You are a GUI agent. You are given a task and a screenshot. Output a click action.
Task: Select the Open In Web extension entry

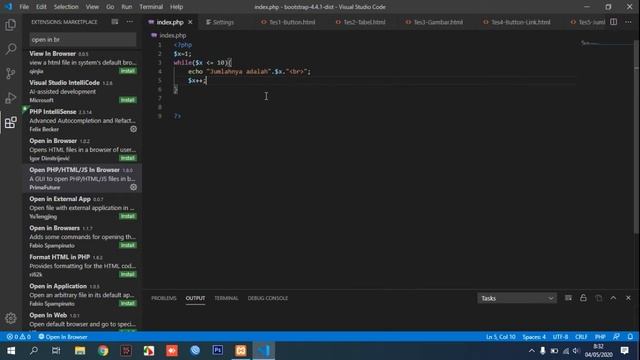click(x=82, y=320)
